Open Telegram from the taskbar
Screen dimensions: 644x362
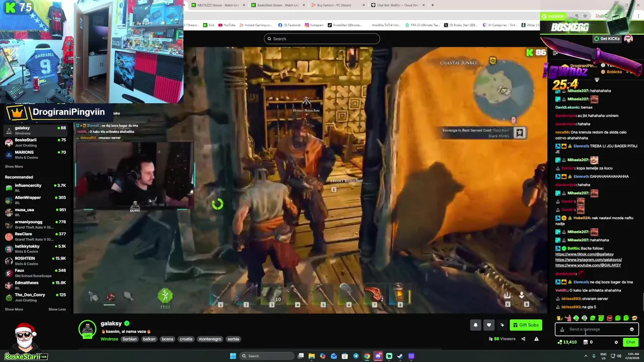[x=356, y=356]
